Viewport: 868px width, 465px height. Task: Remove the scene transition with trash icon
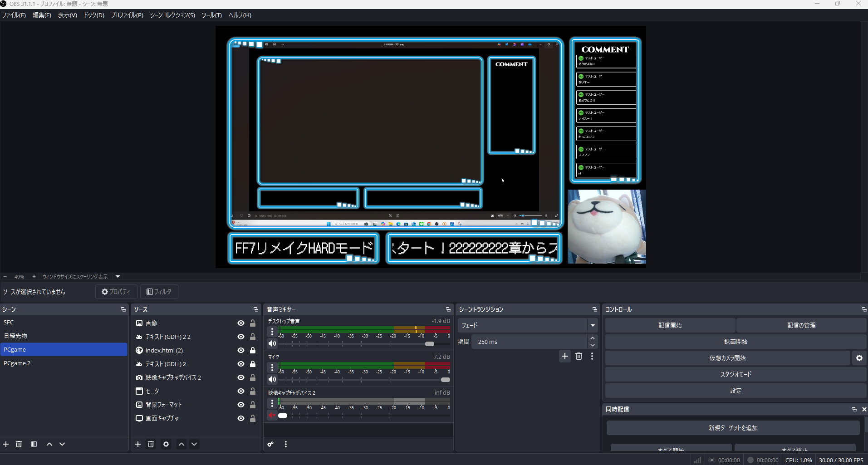coord(579,356)
